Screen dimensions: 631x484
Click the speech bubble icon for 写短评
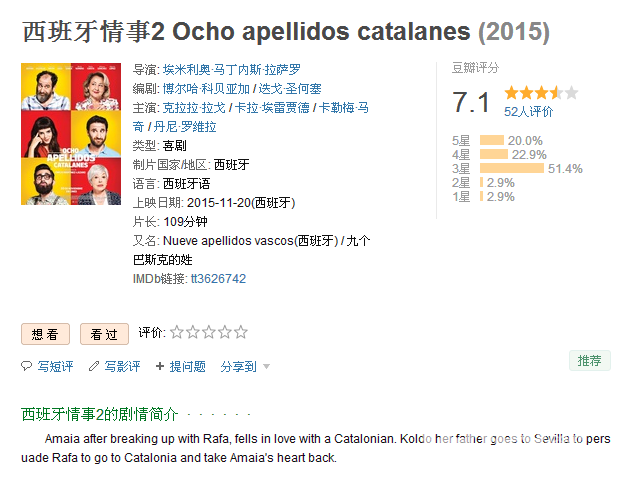click(26, 366)
